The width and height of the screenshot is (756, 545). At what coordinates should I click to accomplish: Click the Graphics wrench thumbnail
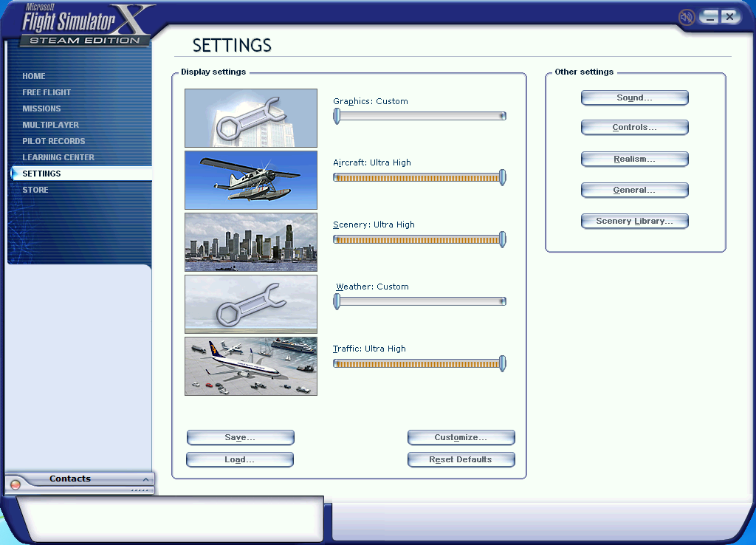[250, 118]
